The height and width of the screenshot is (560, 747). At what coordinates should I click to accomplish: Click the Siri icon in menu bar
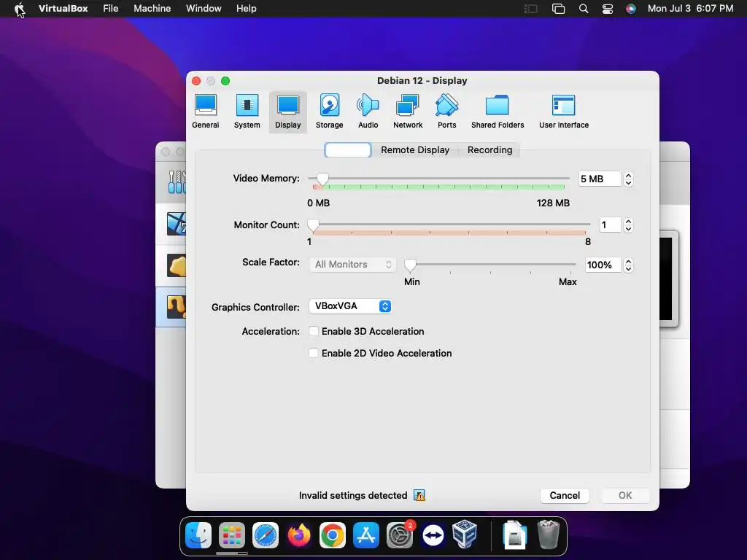[631, 9]
